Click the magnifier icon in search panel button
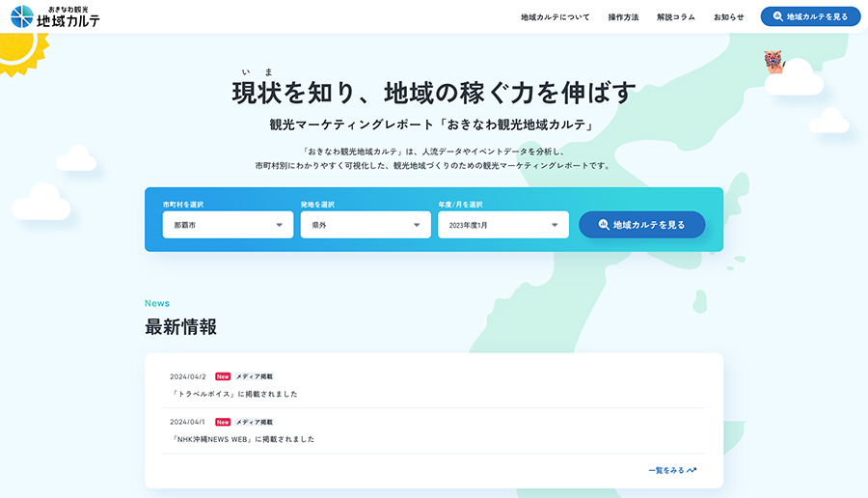 click(x=604, y=225)
